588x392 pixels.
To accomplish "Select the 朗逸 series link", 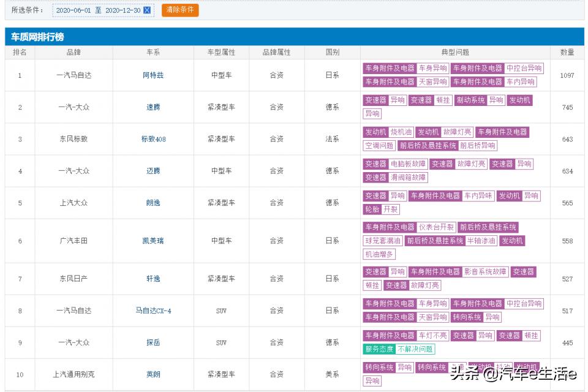I will [x=153, y=203].
